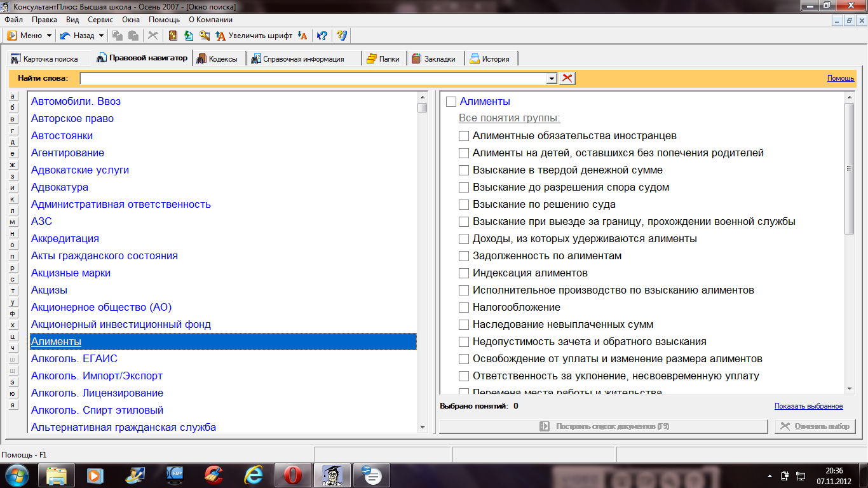Jump to letter п in alphabet bar
Image resolution: width=868 pixels, height=488 pixels.
(x=13, y=256)
